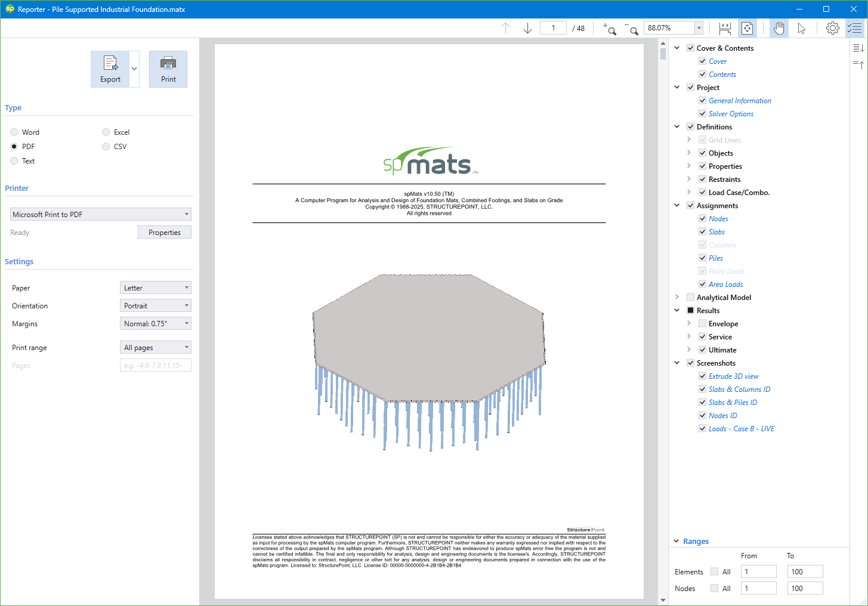
Task: Select the fit whole page icon
Action: point(747,28)
